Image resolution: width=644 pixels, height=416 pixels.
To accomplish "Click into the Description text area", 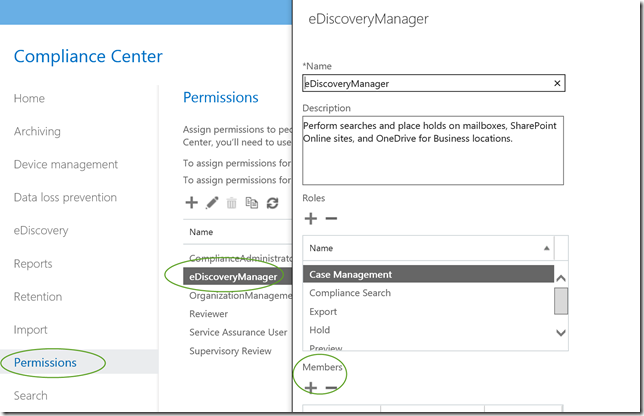I will tap(433, 150).
